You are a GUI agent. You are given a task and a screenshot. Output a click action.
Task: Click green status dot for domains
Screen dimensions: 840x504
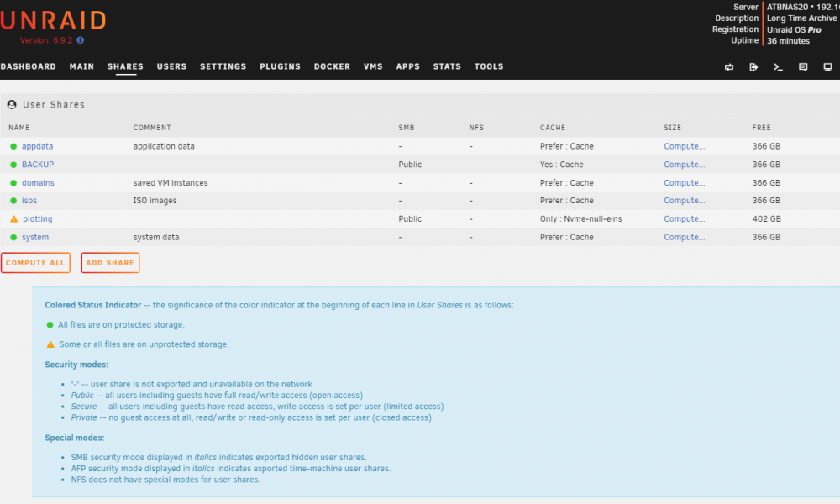point(13,182)
